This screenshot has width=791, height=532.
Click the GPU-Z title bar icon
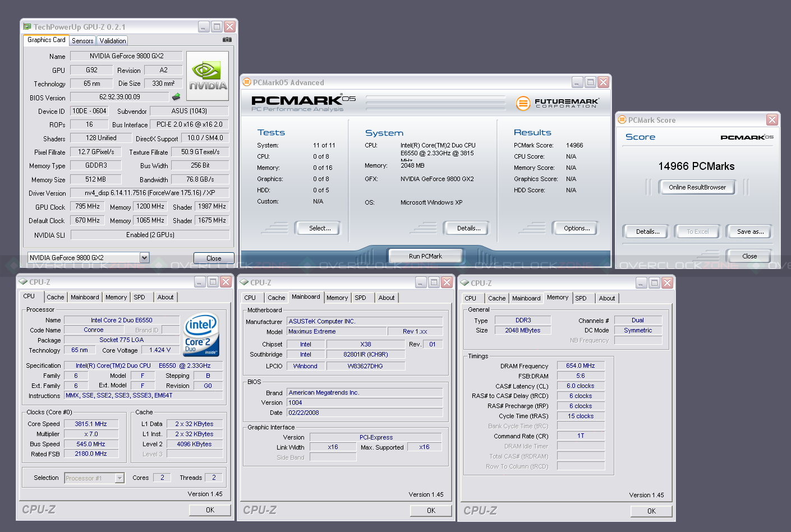(27, 26)
